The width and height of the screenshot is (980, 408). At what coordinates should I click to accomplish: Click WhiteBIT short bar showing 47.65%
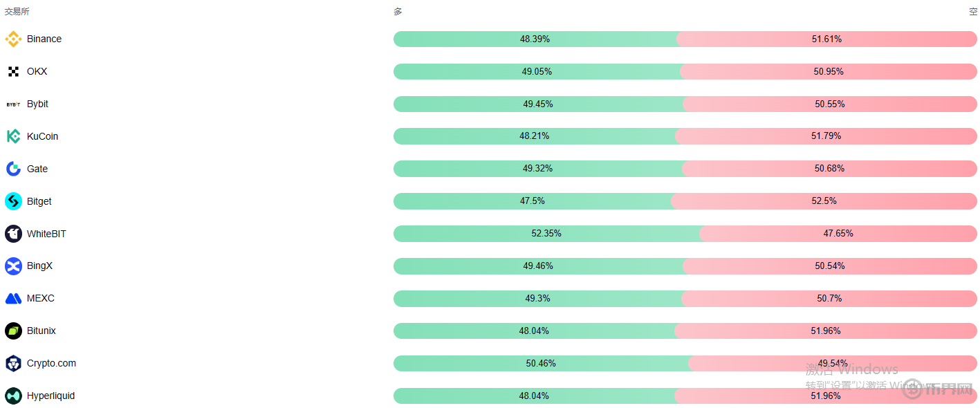point(838,234)
